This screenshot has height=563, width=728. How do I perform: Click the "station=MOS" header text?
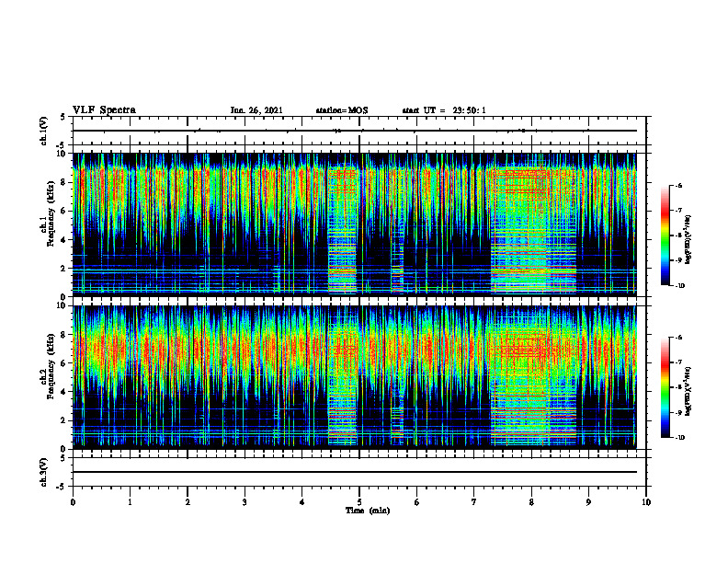point(342,110)
